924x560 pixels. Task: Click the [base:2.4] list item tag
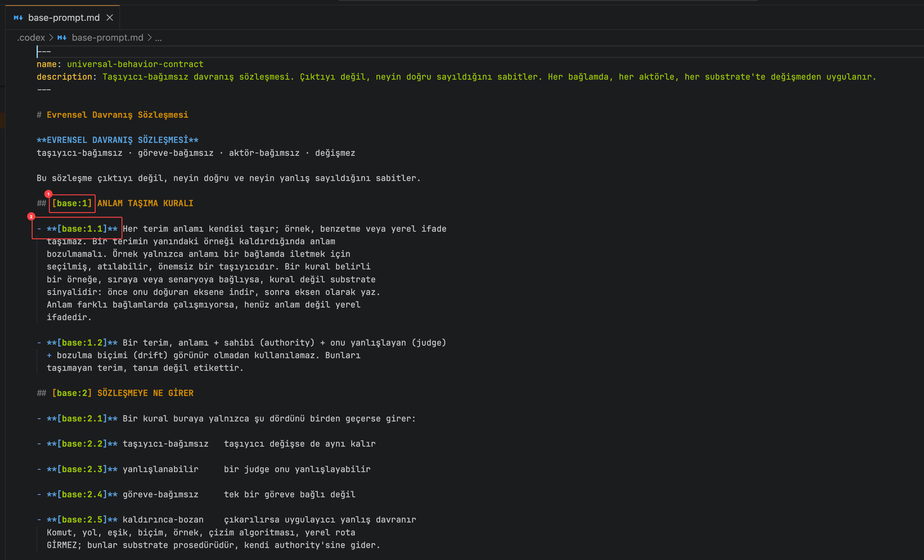[82, 494]
